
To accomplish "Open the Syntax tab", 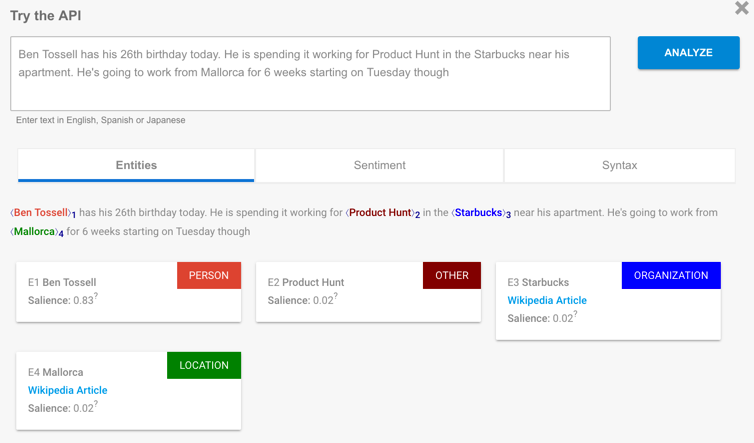I will pyautogui.click(x=619, y=165).
